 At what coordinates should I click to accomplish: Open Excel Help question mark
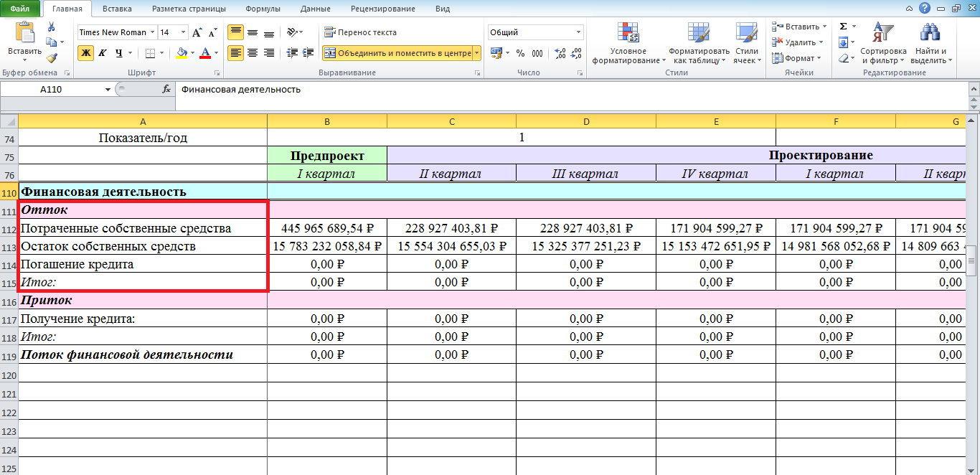(925, 8)
